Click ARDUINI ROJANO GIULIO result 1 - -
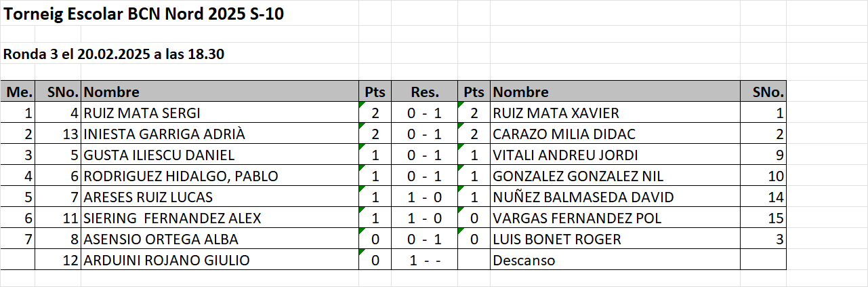This screenshot has height=287, width=868. [x=425, y=261]
